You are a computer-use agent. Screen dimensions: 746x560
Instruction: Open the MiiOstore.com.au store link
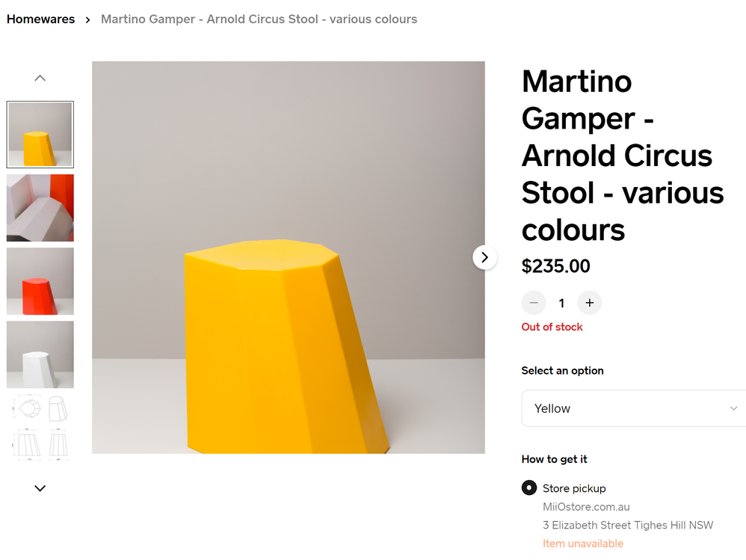pyautogui.click(x=585, y=506)
